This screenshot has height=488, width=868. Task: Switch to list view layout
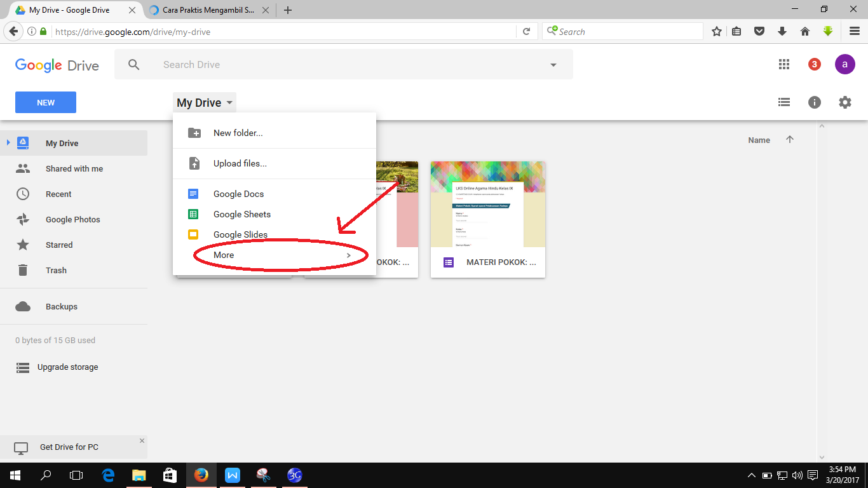(x=784, y=102)
